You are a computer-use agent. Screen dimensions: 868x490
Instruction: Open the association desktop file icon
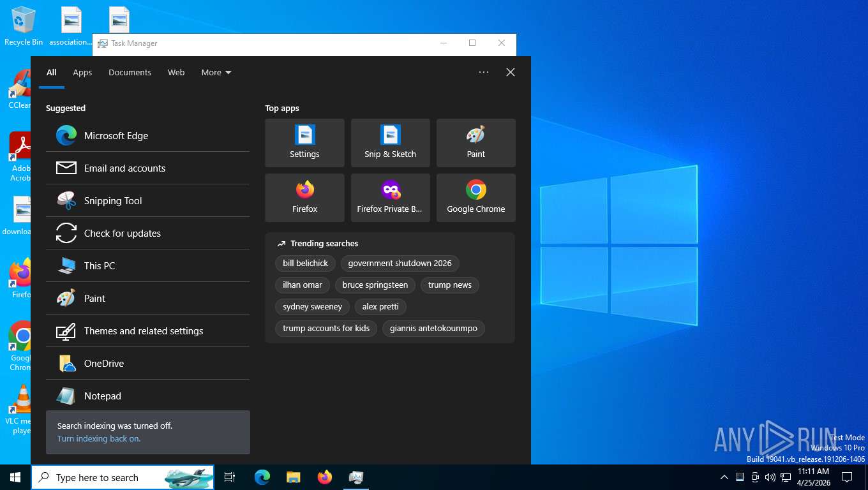tap(71, 27)
